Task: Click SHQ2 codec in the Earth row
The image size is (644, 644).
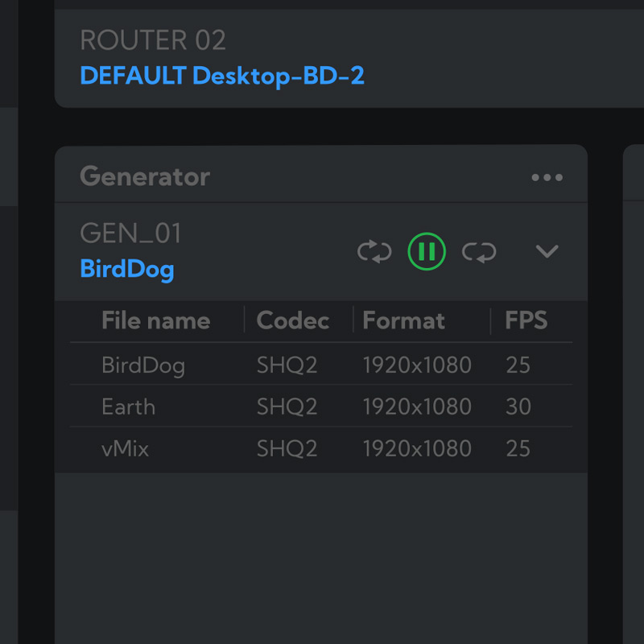Action: 287,407
